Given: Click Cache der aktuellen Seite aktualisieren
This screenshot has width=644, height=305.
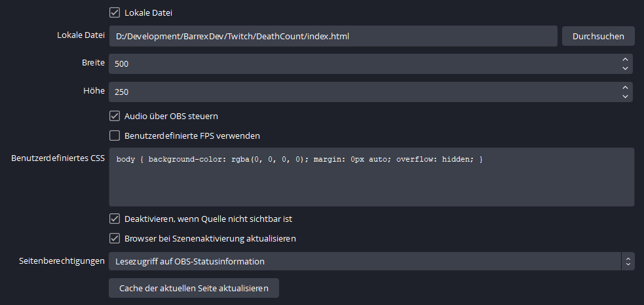Looking at the screenshot, I should coord(194,288).
